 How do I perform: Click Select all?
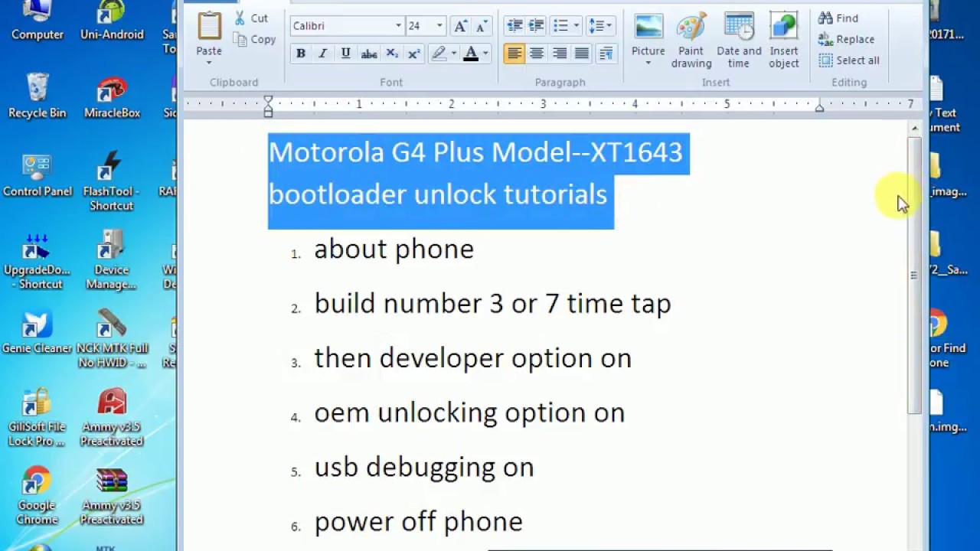pyautogui.click(x=849, y=60)
